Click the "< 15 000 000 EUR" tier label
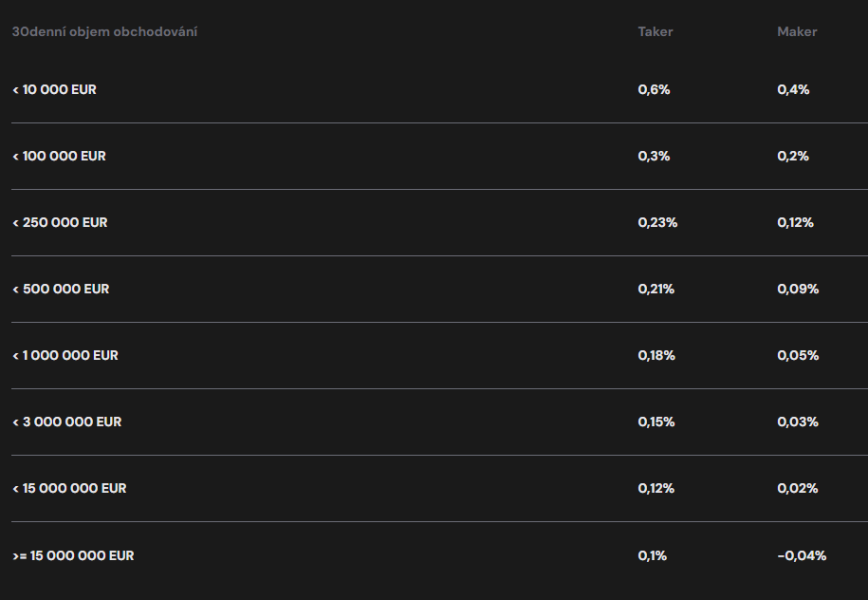 click(x=69, y=488)
